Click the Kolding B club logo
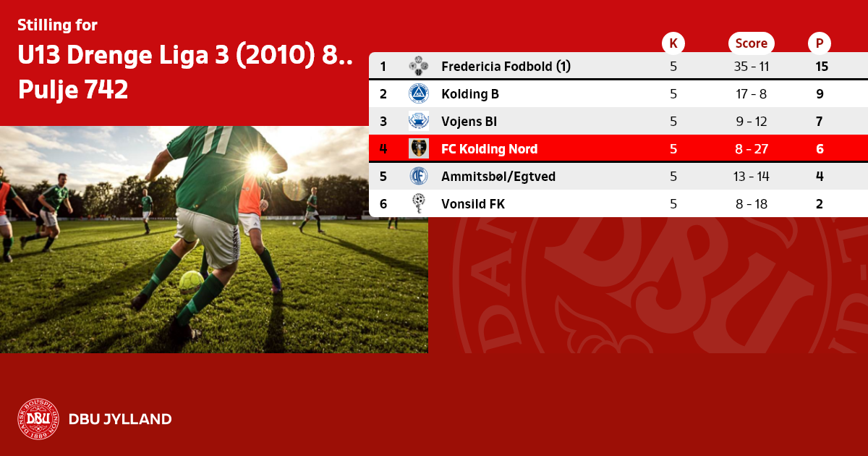Image resolution: width=868 pixels, height=456 pixels. 419,94
